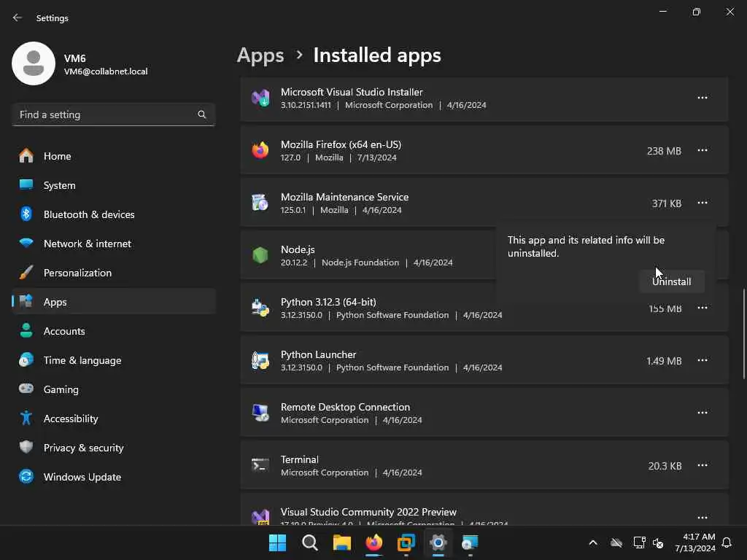
Task: Click the Python Launcher 1.49 MB size value
Action: (x=664, y=361)
